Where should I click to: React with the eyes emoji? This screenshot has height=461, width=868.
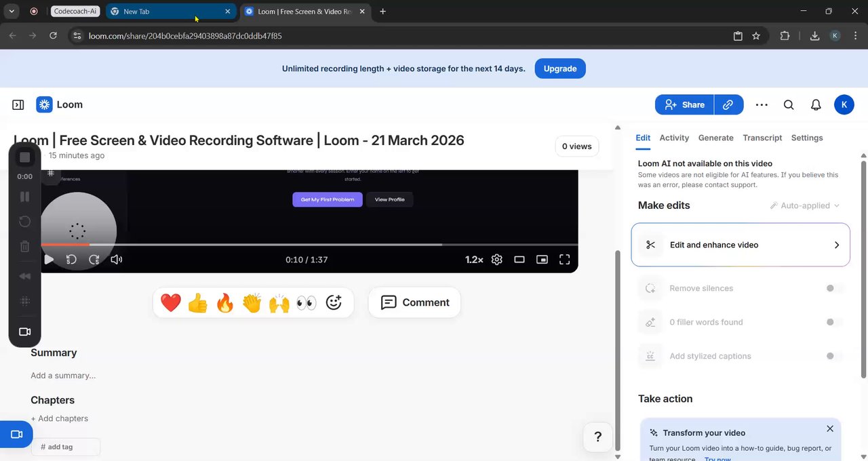tap(307, 302)
